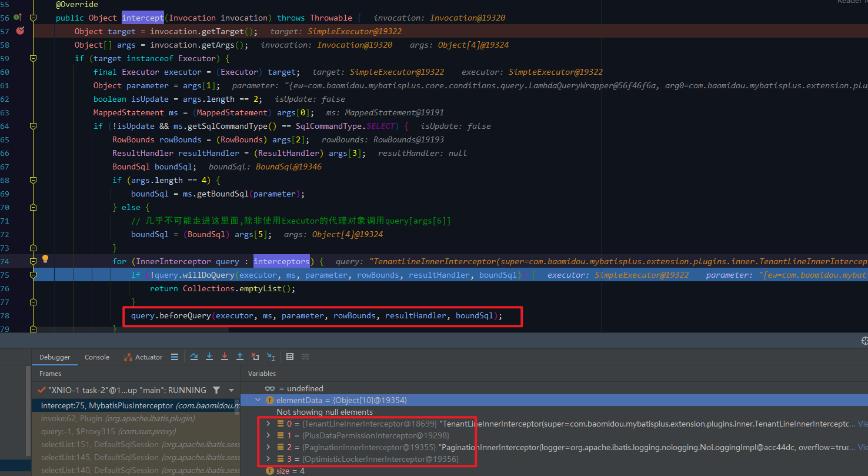Click the yellow lightbulb on line 74

(45, 258)
